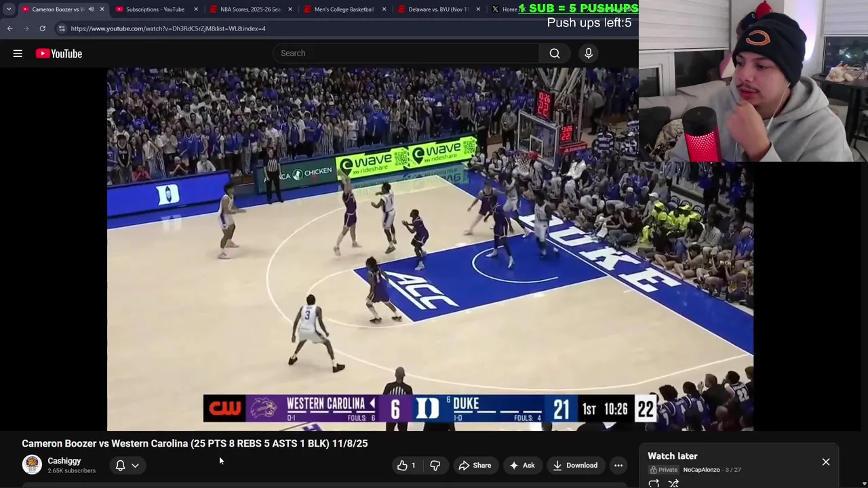Toggle shuffle playlist in Watch later
Image resolution: width=868 pixels, height=488 pixels.
[673, 483]
